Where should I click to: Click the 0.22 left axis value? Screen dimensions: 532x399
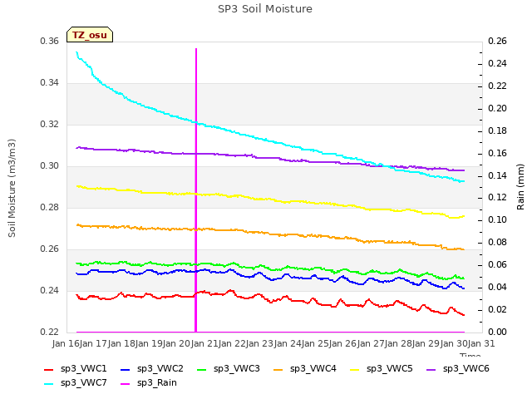[50, 332]
